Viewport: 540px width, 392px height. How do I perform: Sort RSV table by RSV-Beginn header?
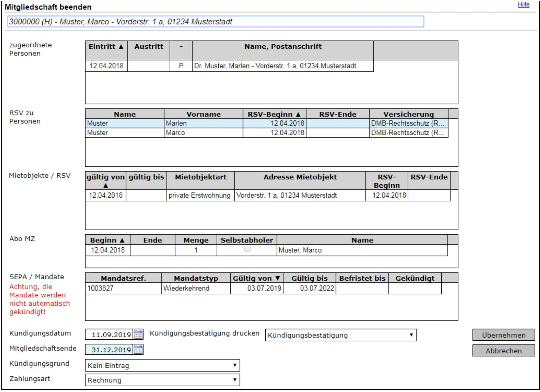(274, 114)
